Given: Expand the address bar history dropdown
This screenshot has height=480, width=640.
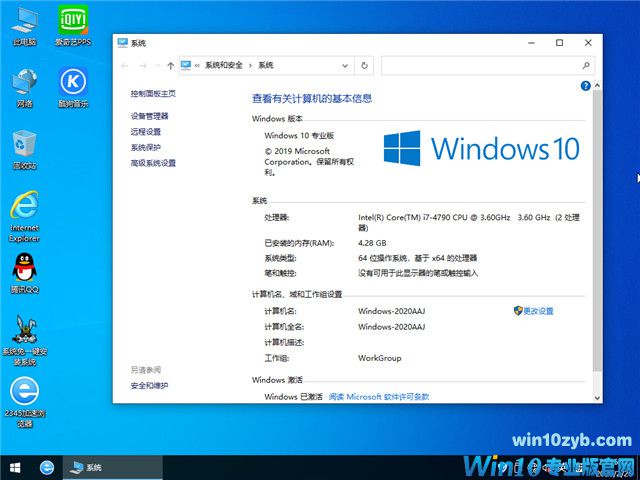Looking at the screenshot, I should coord(345,65).
